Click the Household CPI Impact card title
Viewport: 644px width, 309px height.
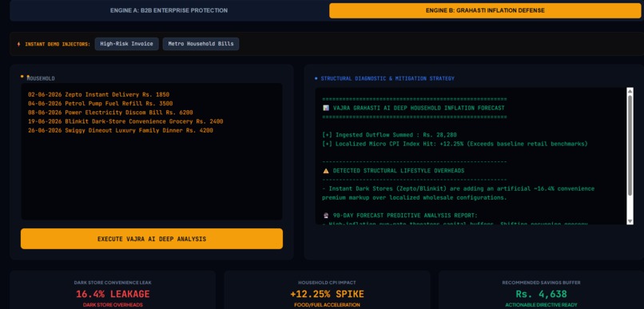pyautogui.click(x=327, y=283)
